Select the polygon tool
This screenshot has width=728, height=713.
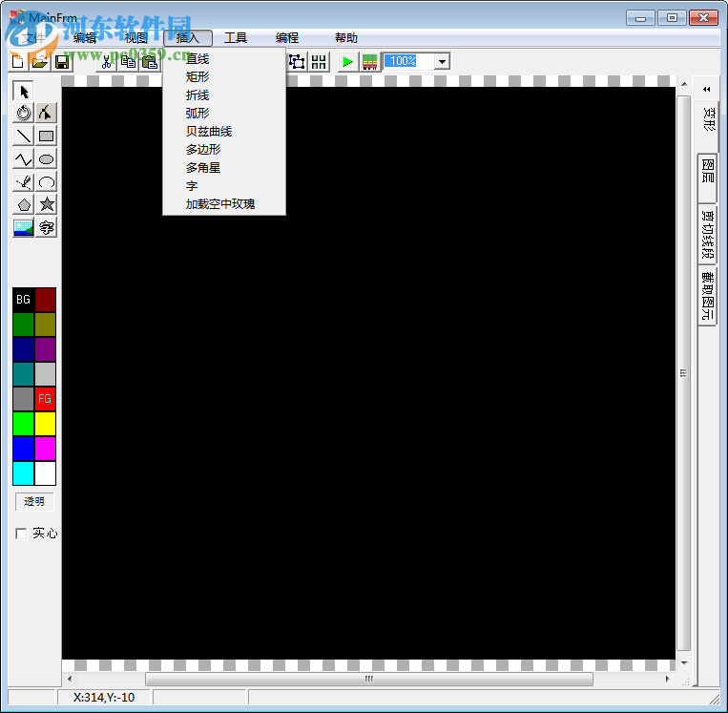[23, 204]
